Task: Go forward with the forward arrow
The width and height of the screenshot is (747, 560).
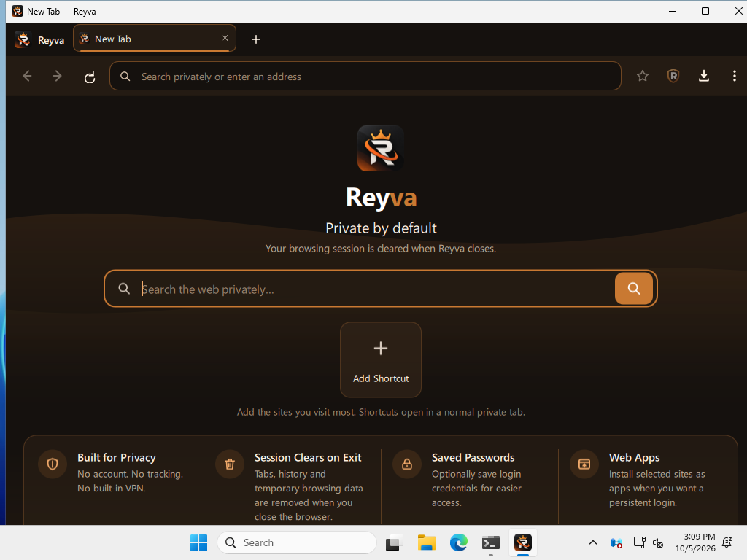Action: 57,76
